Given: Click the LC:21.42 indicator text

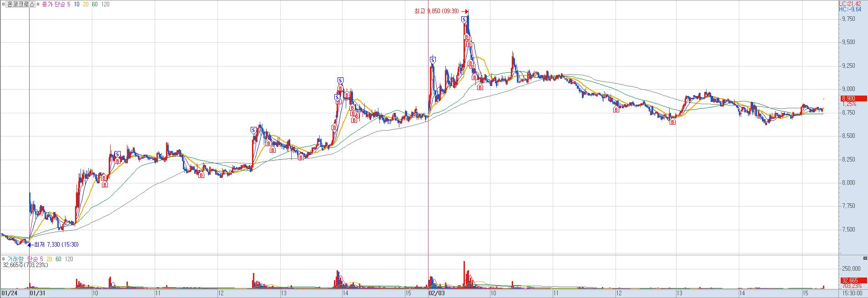Looking at the screenshot, I should coord(850,3).
